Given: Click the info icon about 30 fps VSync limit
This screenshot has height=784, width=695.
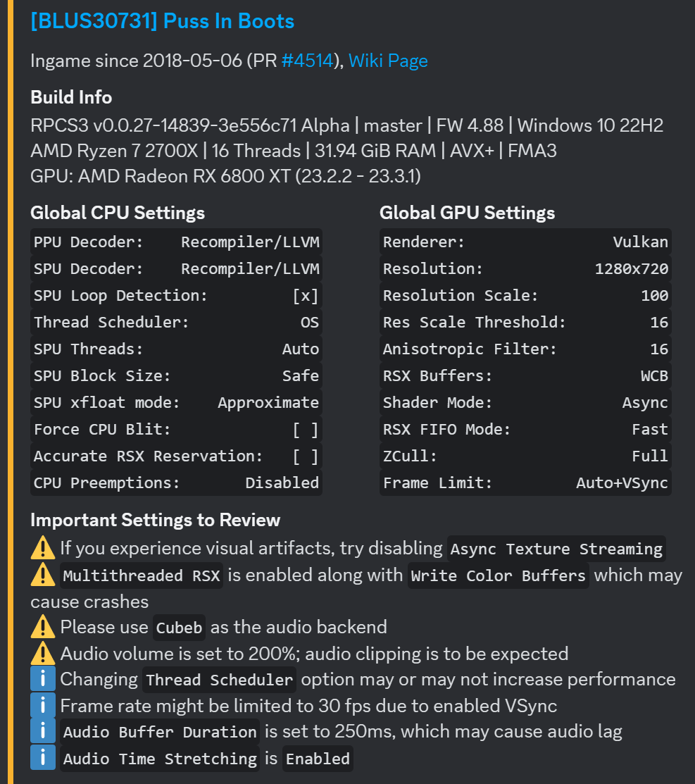Looking at the screenshot, I should [x=42, y=704].
